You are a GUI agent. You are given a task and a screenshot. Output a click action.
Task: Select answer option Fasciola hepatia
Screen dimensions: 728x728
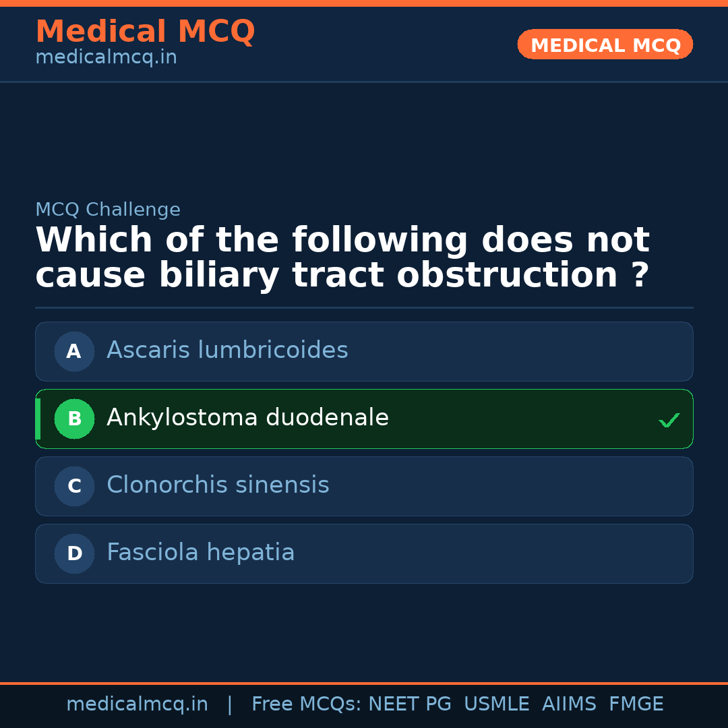[x=364, y=553]
